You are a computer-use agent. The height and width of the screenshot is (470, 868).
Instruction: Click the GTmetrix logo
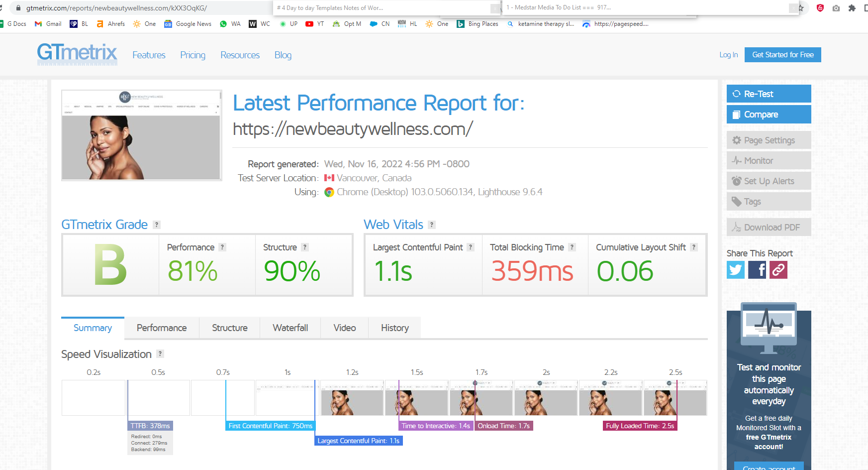click(x=77, y=54)
